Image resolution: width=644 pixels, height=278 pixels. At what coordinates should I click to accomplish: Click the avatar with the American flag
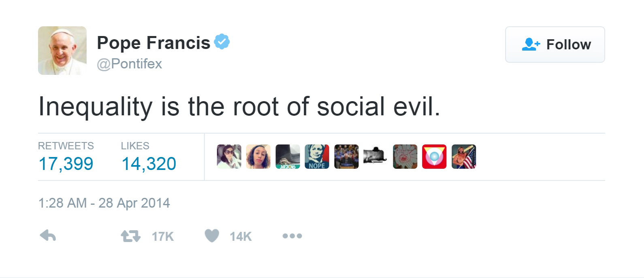tap(464, 157)
